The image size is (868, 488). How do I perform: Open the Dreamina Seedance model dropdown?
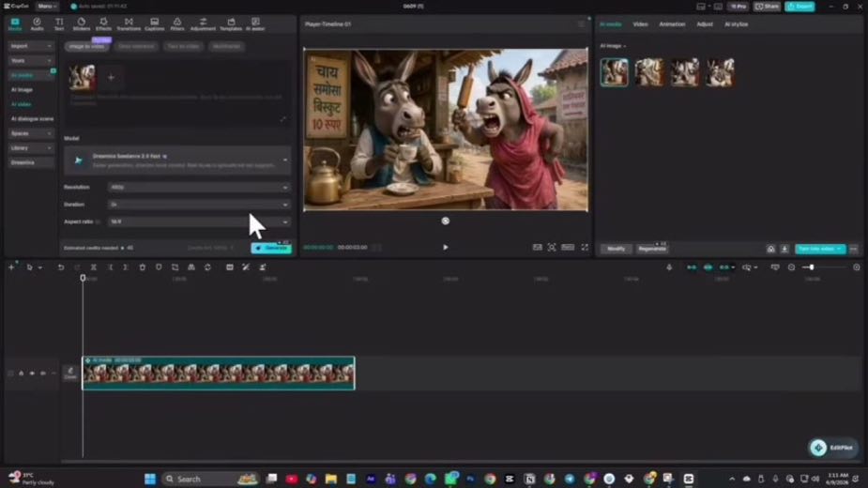(x=177, y=160)
